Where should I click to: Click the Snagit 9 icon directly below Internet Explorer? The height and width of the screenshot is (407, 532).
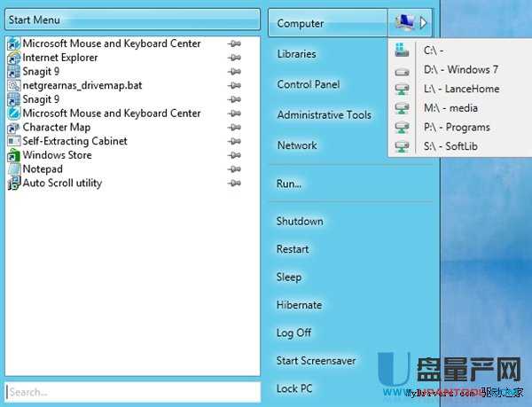(13, 72)
